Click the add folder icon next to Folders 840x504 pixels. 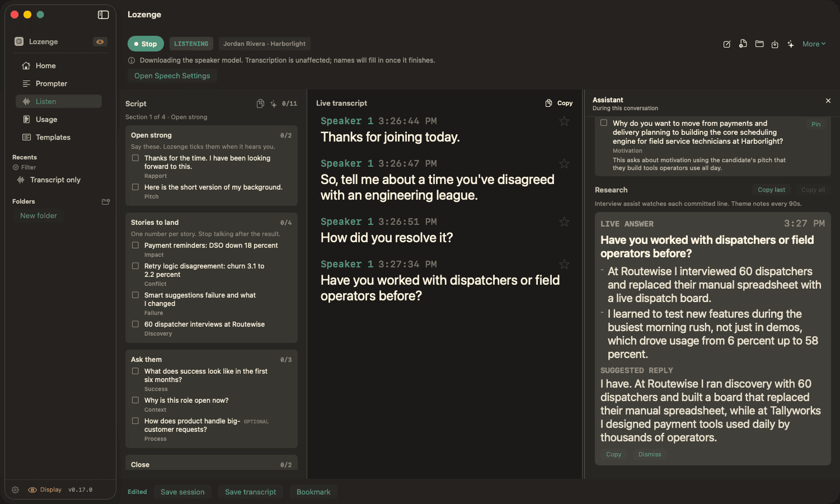coord(105,201)
